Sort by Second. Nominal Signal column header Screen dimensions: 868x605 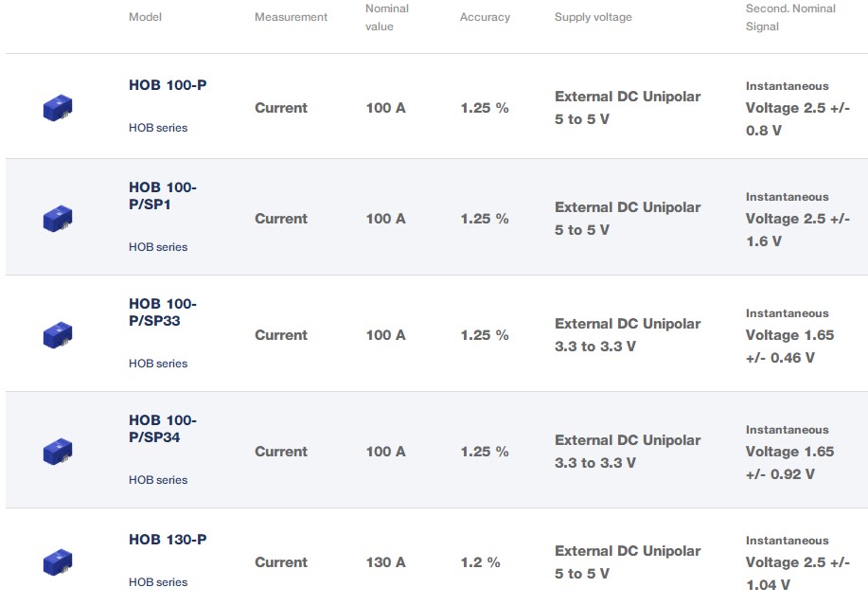[790, 17]
